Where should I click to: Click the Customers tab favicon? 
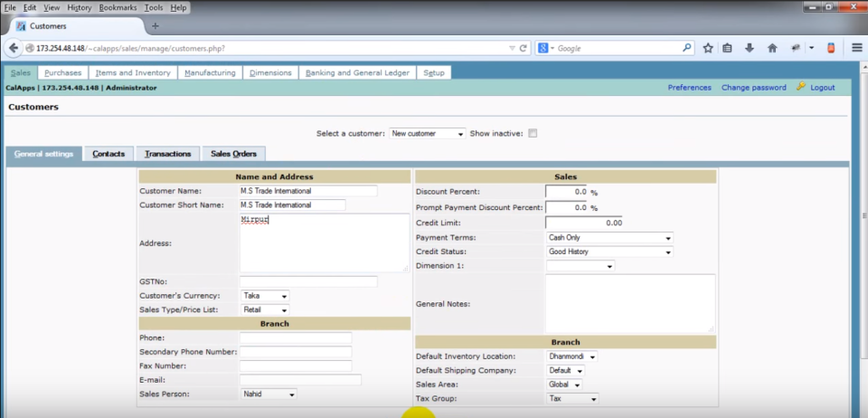coord(21,26)
